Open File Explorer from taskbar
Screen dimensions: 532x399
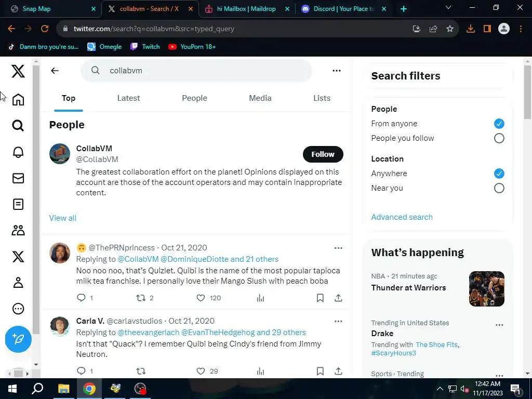(x=63, y=389)
